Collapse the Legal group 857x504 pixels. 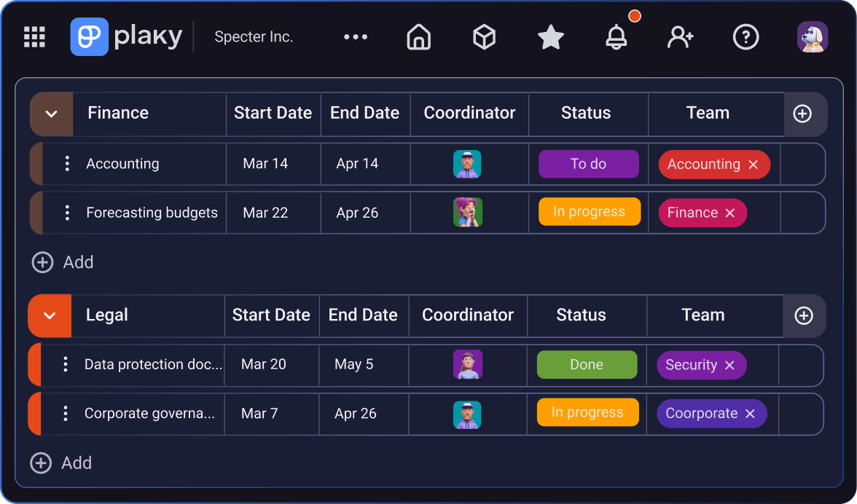[50, 315]
